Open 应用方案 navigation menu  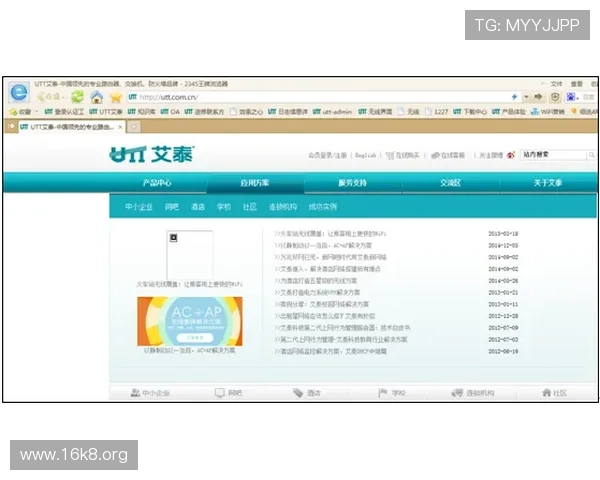255,183
